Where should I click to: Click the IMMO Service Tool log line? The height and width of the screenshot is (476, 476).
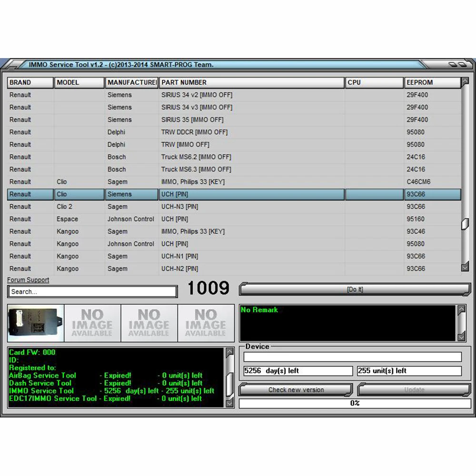pyautogui.click(x=111, y=391)
